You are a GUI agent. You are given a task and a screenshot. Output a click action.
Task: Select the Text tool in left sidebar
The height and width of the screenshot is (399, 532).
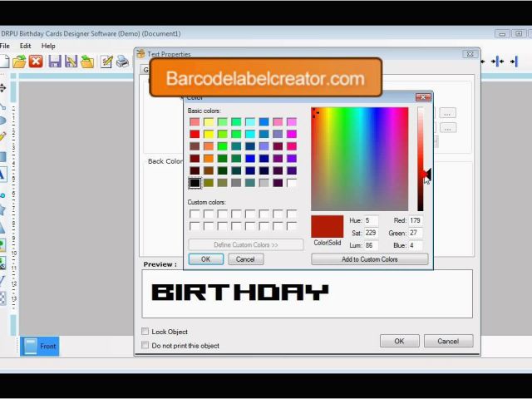coord(3,175)
